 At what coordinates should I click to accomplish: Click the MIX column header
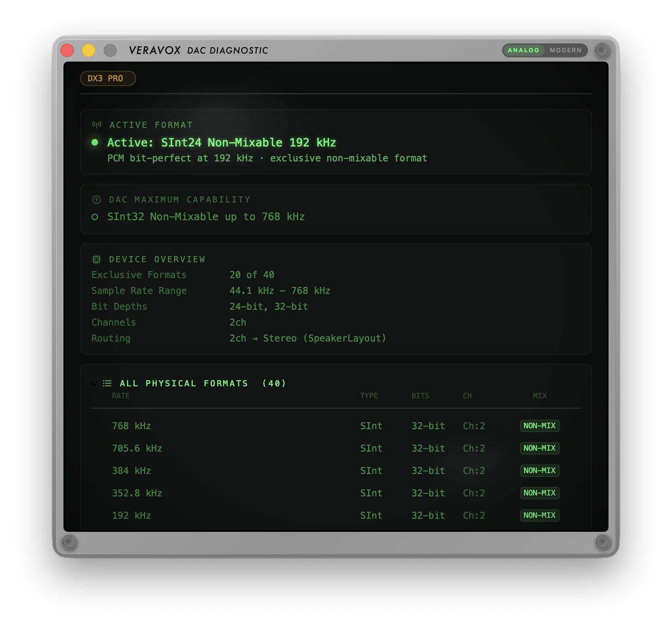[x=540, y=396]
